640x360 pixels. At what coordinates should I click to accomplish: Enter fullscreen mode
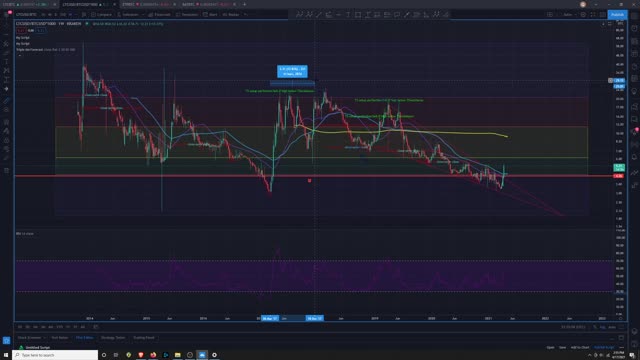coord(593,14)
